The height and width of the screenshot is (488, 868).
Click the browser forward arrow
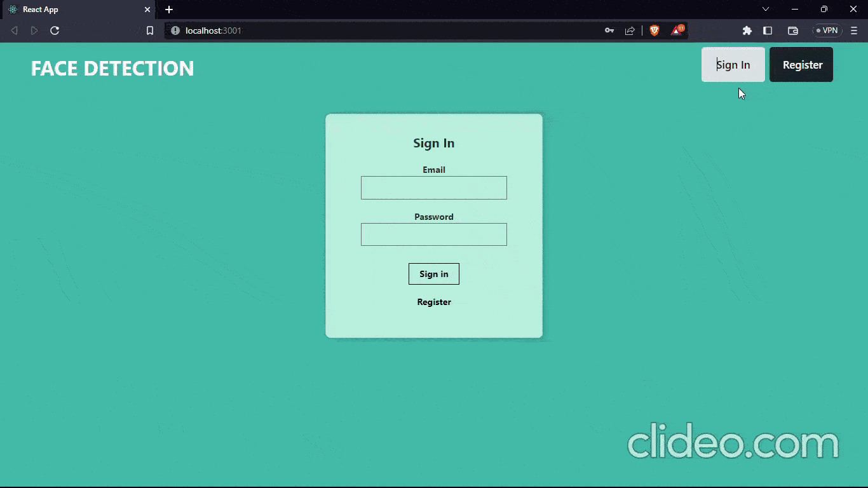pyautogui.click(x=34, y=30)
